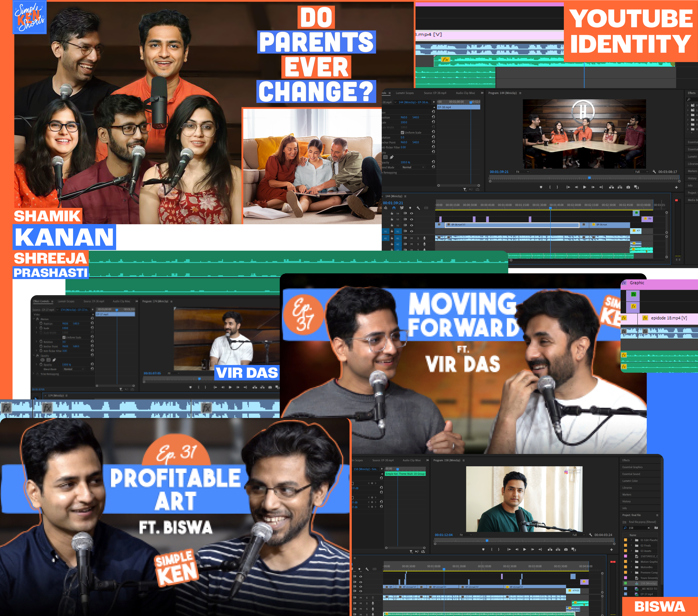The height and width of the screenshot is (616, 698).
Task: Open the Lumetri Color panel tab
Action: (630, 481)
